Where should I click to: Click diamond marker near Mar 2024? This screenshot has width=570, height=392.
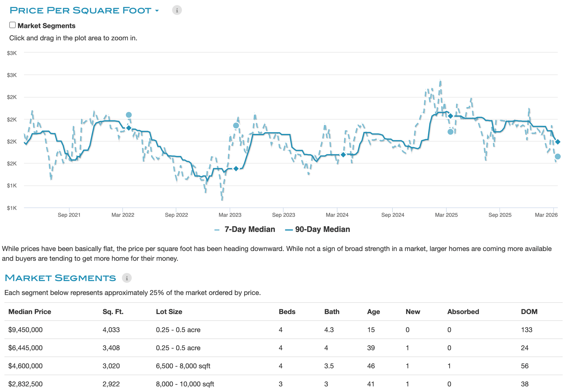click(x=343, y=154)
